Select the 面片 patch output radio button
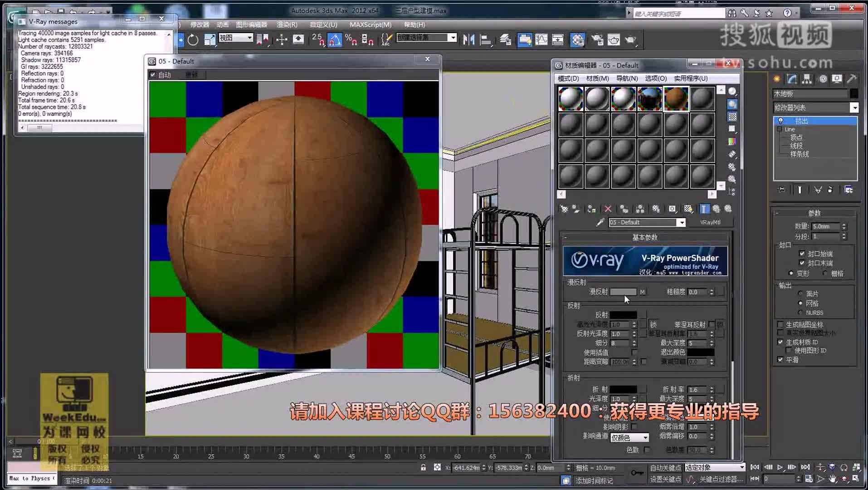 point(800,294)
